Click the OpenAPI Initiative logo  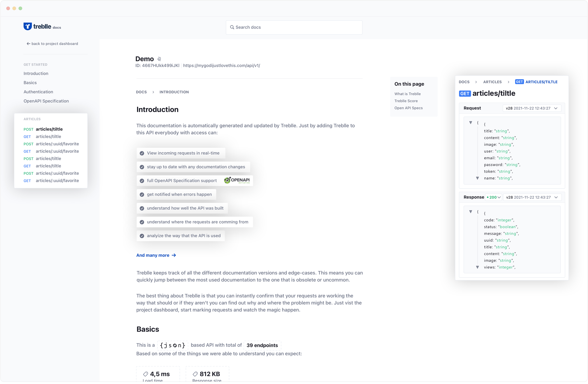(x=237, y=180)
